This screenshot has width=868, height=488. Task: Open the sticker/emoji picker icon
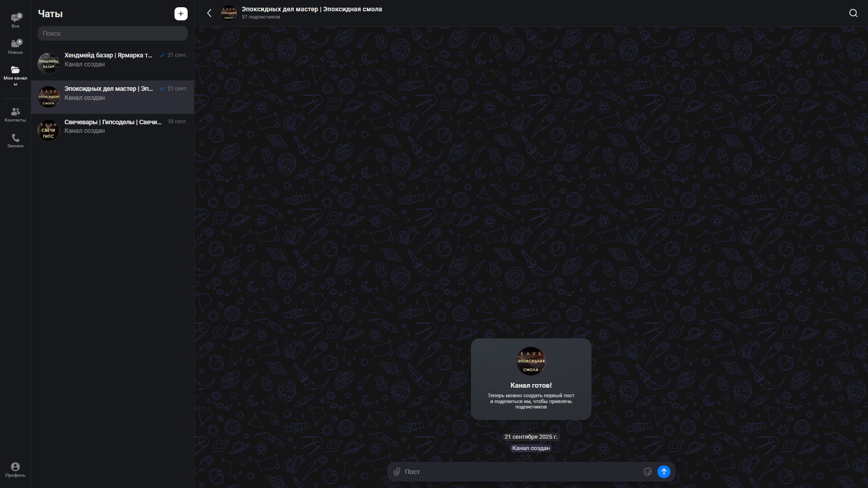[x=647, y=472]
